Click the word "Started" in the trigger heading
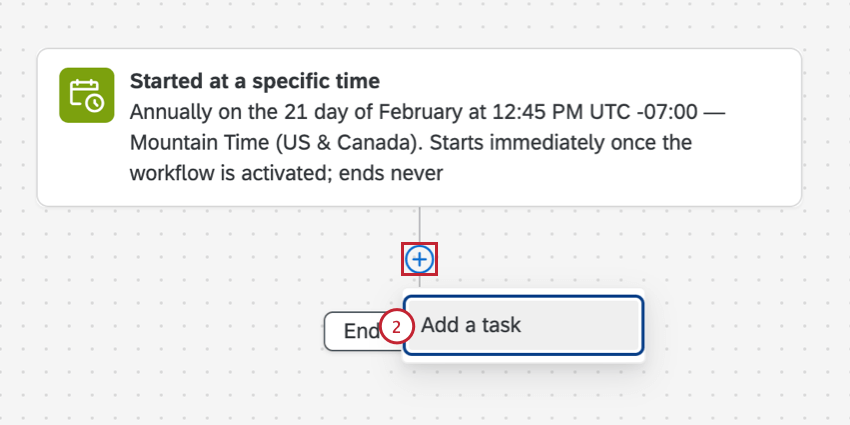850x425 pixels. [165, 80]
